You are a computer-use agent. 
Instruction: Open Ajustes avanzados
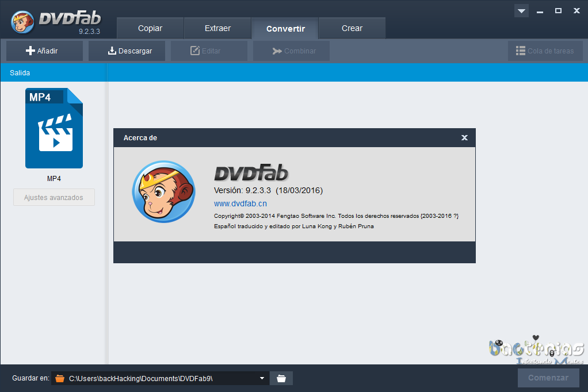[x=54, y=198]
